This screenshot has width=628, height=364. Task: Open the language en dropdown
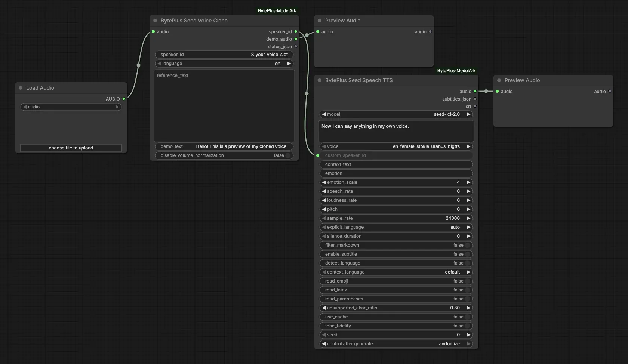224,64
